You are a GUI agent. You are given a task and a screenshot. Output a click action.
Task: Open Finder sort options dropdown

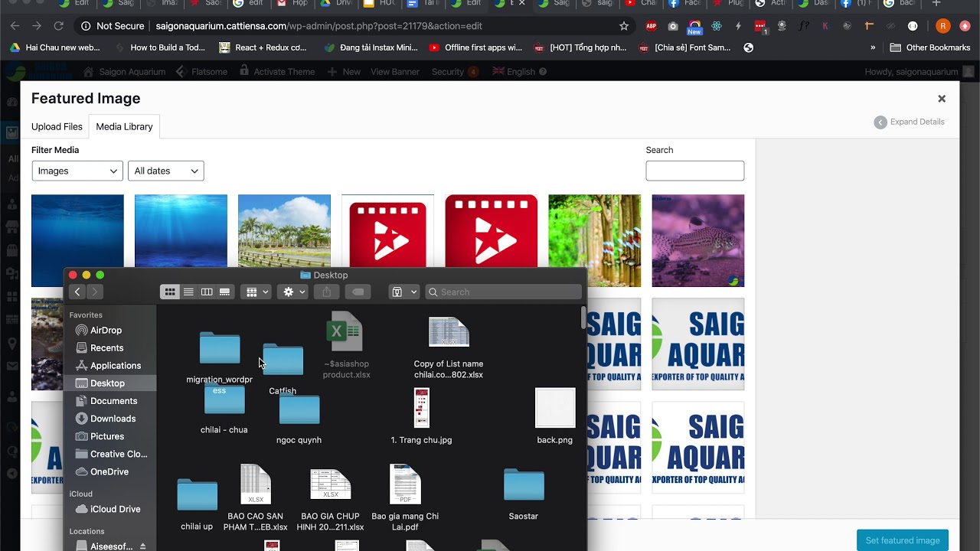[404, 292]
